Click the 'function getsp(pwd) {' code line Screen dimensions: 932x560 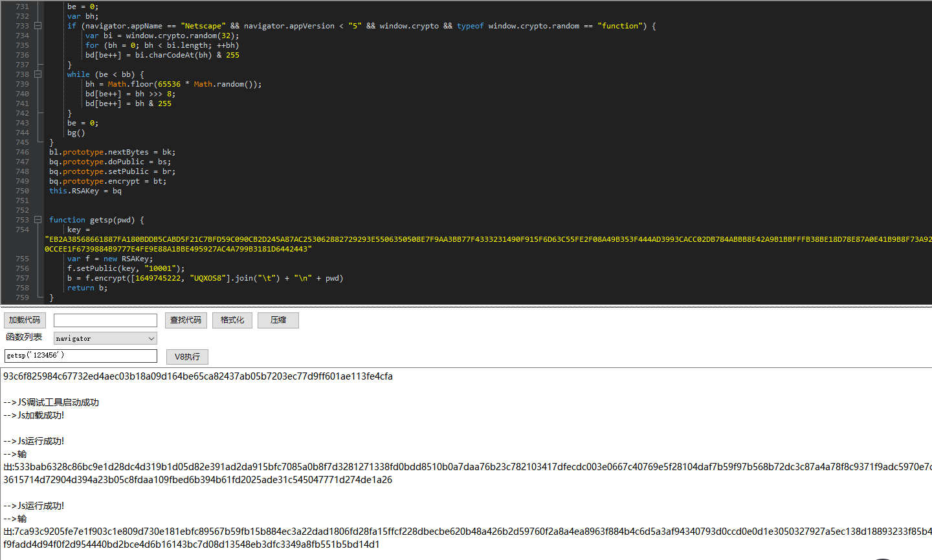tap(96, 220)
